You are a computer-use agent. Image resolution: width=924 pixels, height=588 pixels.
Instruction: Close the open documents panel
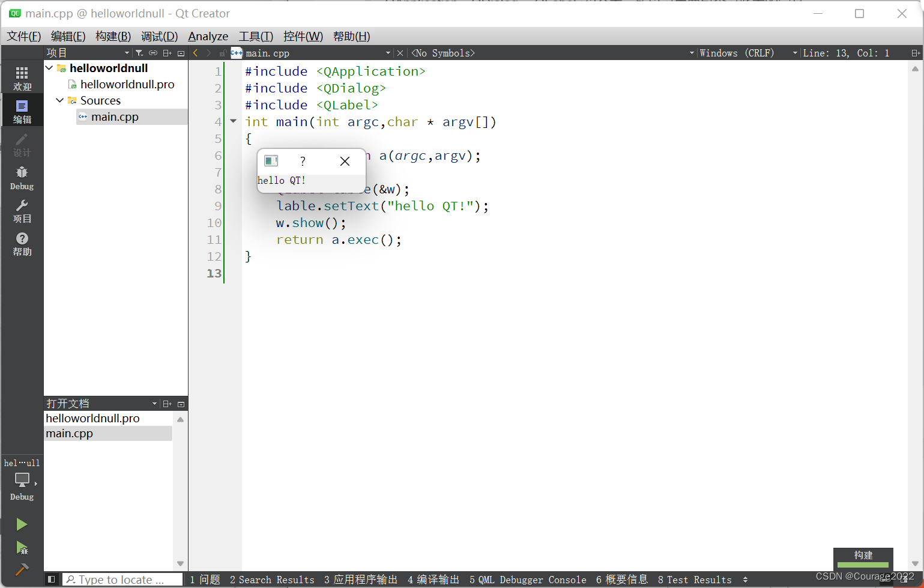pyautogui.click(x=181, y=404)
